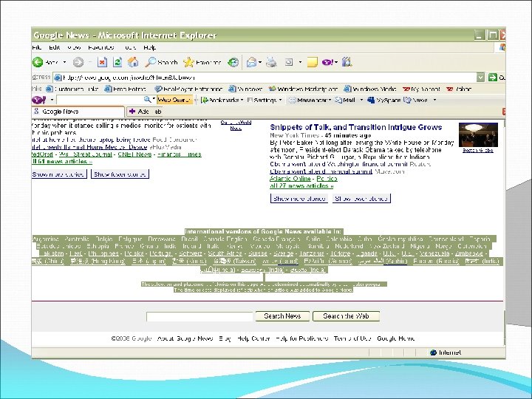Screen dimensions: 532x399
Task: Select the Google News tab
Action: coord(78,112)
